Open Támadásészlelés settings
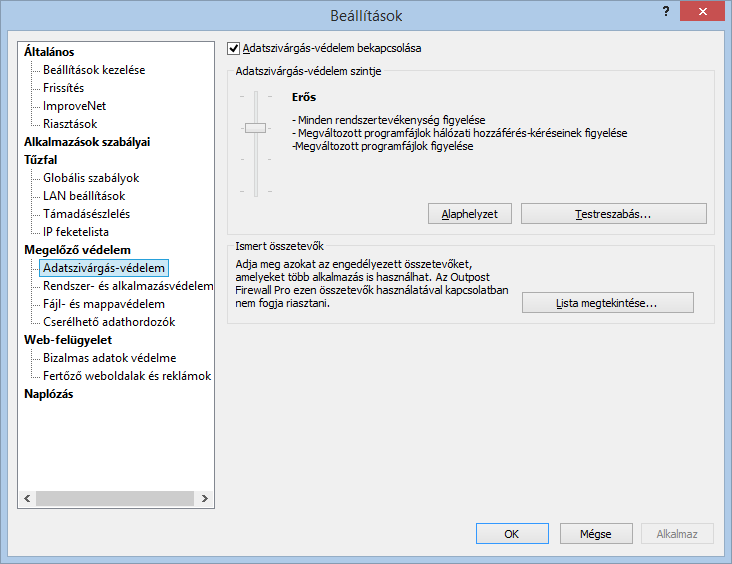 86,214
